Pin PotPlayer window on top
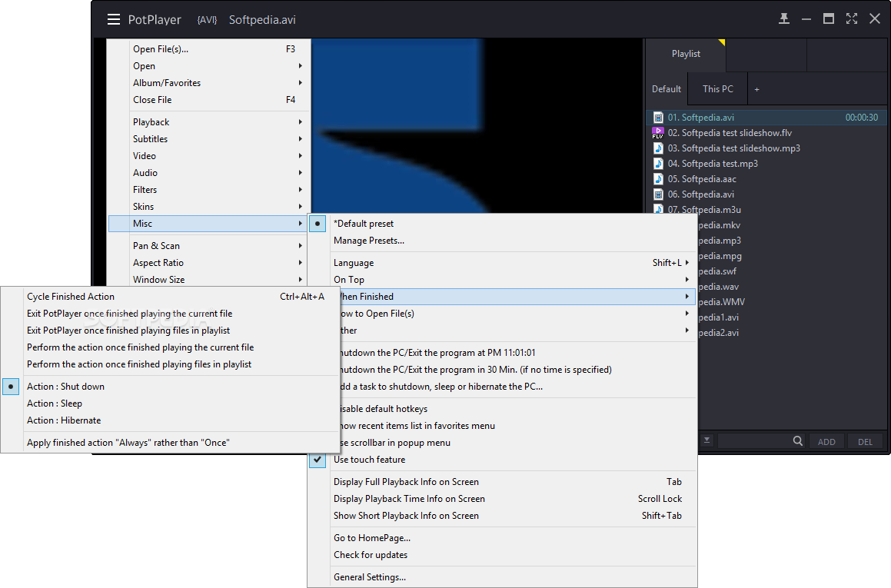Screen dimensions: 891x588 pos(783,18)
